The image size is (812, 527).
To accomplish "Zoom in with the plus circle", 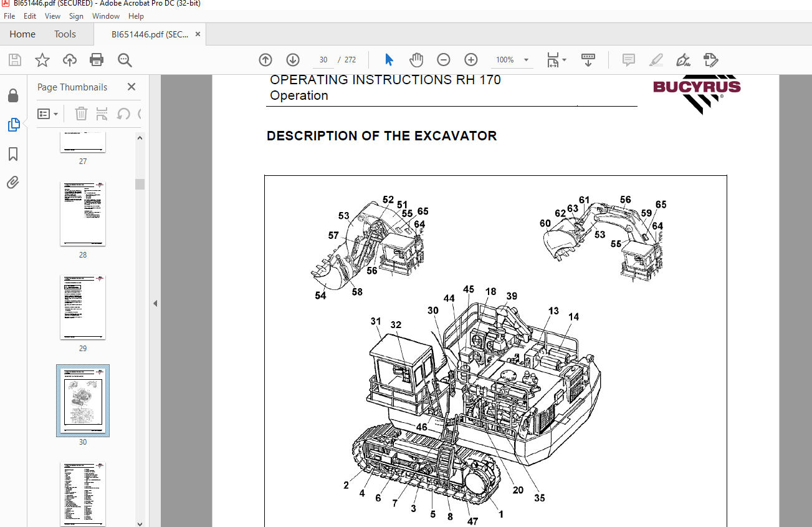I will 471,60.
